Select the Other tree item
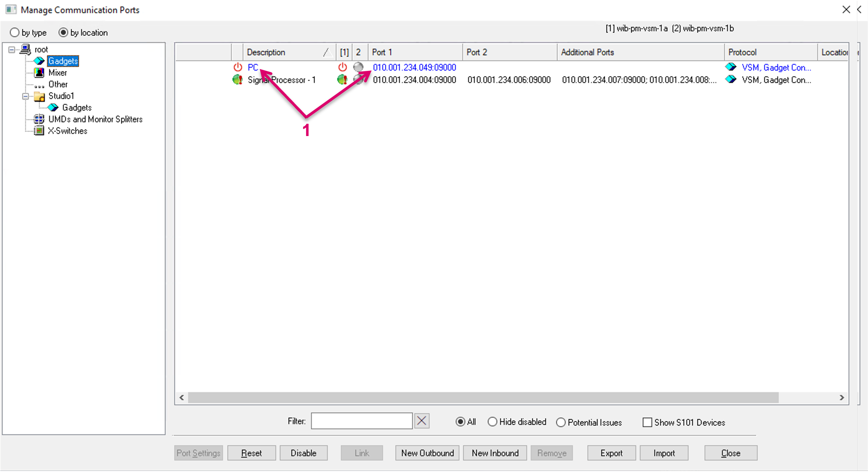868x472 pixels. [x=58, y=84]
